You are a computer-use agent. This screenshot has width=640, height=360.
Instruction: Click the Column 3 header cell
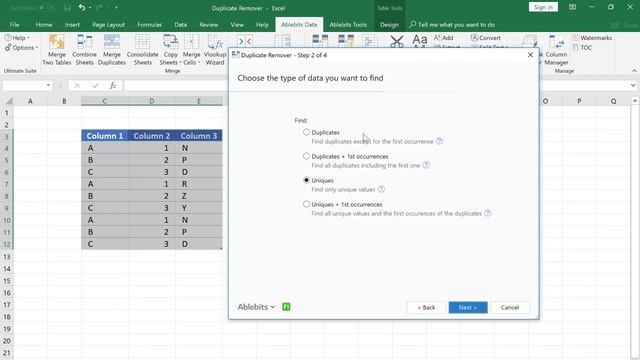(x=199, y=136)
